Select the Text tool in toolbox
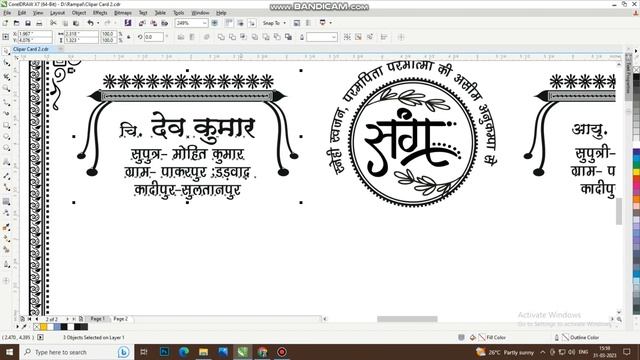640x360 pixels. point(6,162)
